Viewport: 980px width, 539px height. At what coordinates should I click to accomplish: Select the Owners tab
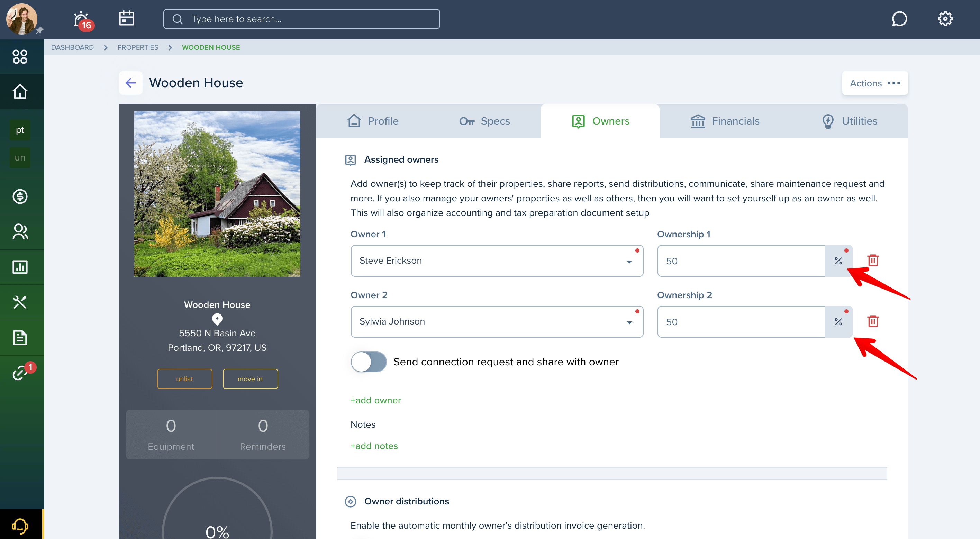pyautogui.click(x=600, y=121)
